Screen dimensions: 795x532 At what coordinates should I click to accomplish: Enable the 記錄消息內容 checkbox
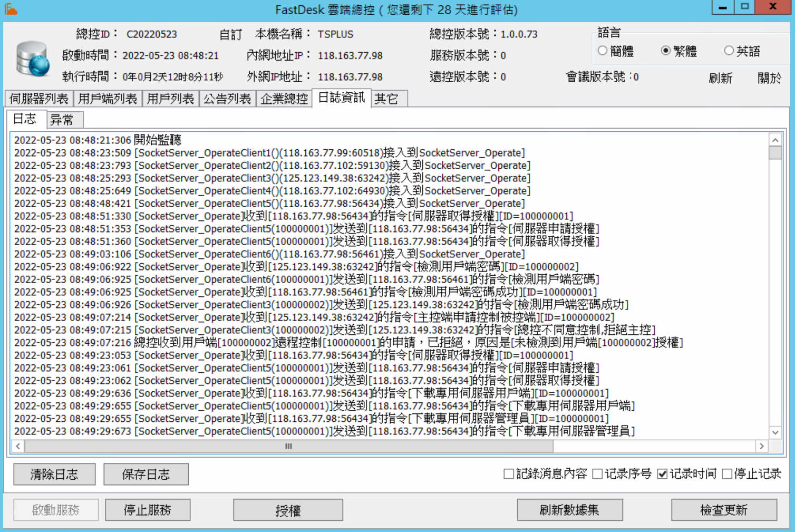tap(509, 474)
